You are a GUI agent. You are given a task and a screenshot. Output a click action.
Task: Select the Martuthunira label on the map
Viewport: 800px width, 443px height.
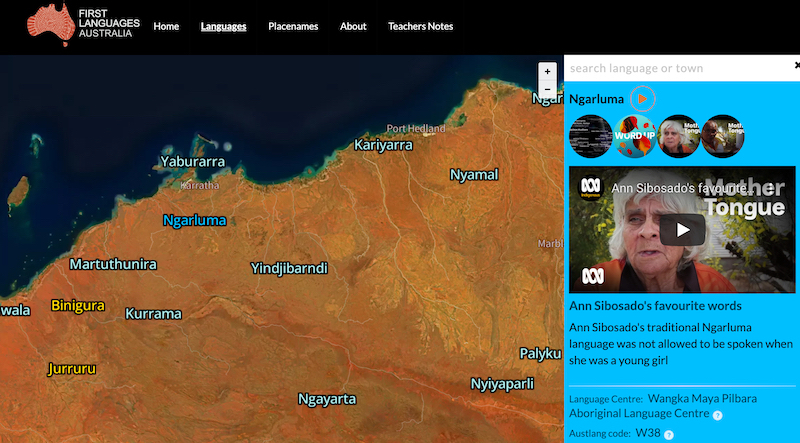point(113,264)
